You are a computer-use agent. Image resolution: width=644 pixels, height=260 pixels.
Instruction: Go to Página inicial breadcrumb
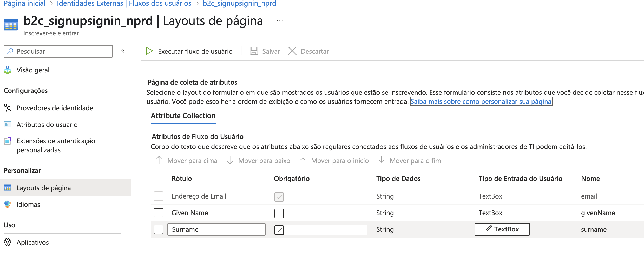[24, 3]
